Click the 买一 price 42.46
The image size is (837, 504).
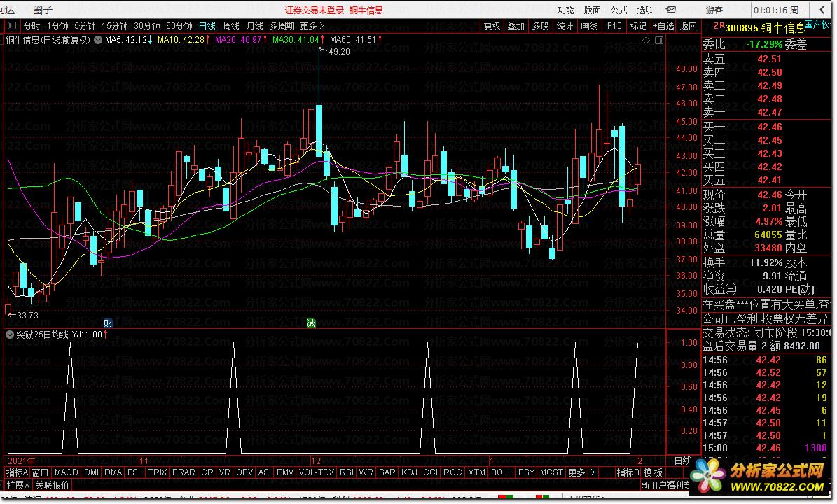770,127
